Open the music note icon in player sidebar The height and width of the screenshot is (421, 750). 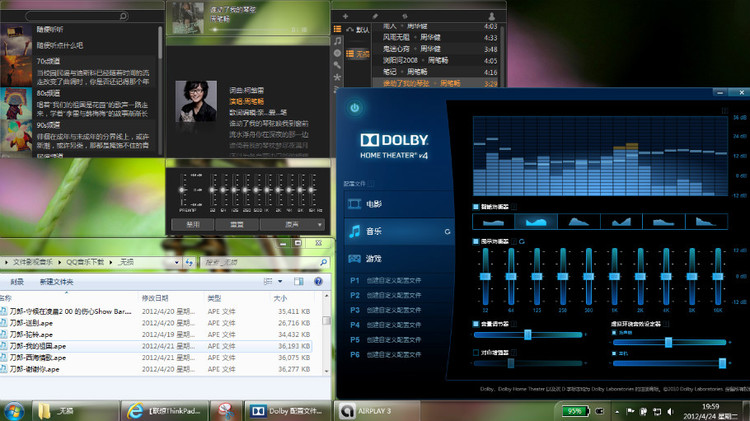coord(338,41)
